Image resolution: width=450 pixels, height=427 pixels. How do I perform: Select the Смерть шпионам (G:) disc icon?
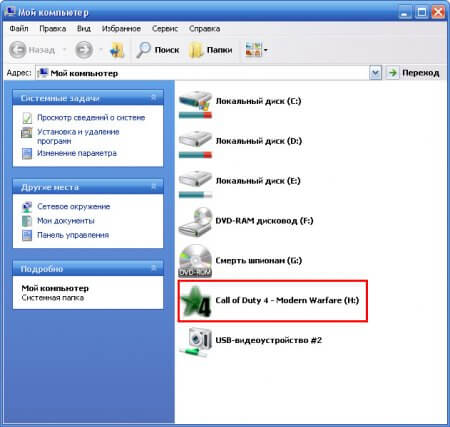[x=195, y=261]
